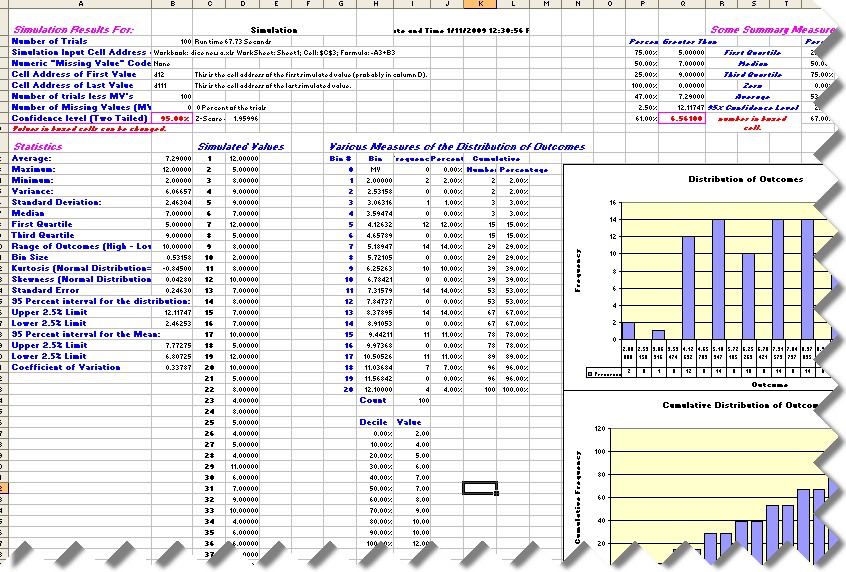The image size is (846, 572).
Task: Select the 'Coefficient of Variation' label
Action: tap(66, 367)
